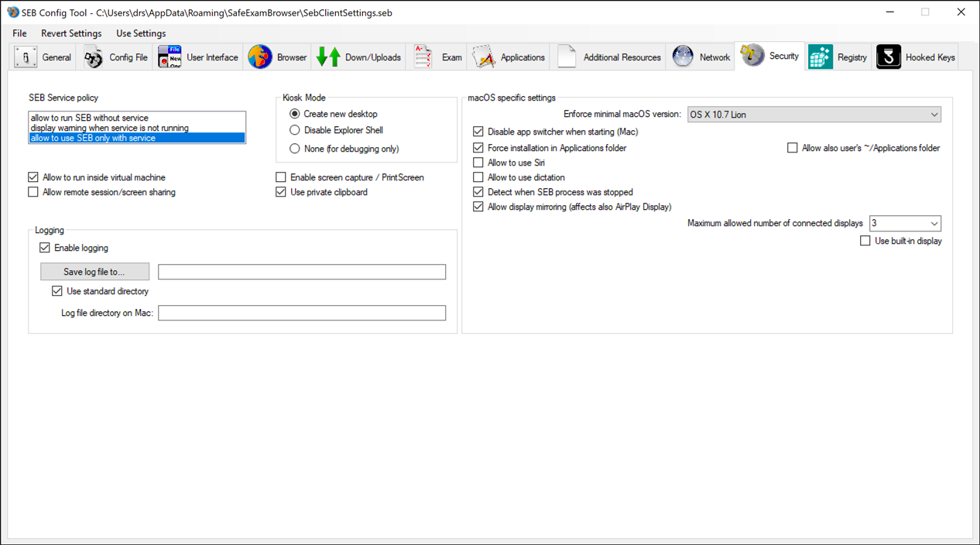Switch to the Browser tab
The height and width of the screenshot is (545, 980).
click(x=277, y=57)
